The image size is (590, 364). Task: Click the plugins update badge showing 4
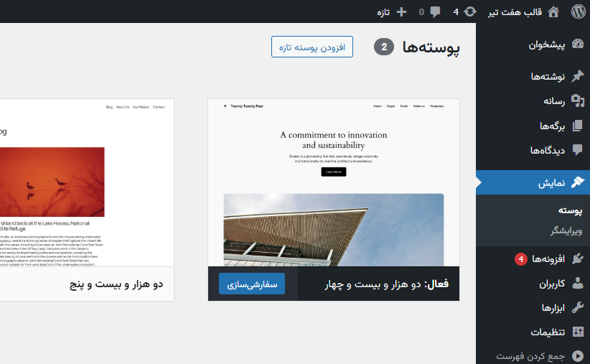(x=521, y=259)
